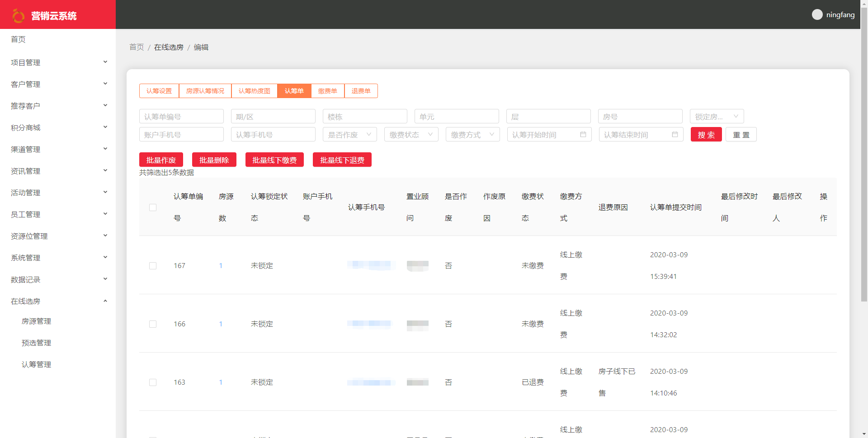
Task: Expand the 积分商城 sidebar menu
Action: [58, 127]
